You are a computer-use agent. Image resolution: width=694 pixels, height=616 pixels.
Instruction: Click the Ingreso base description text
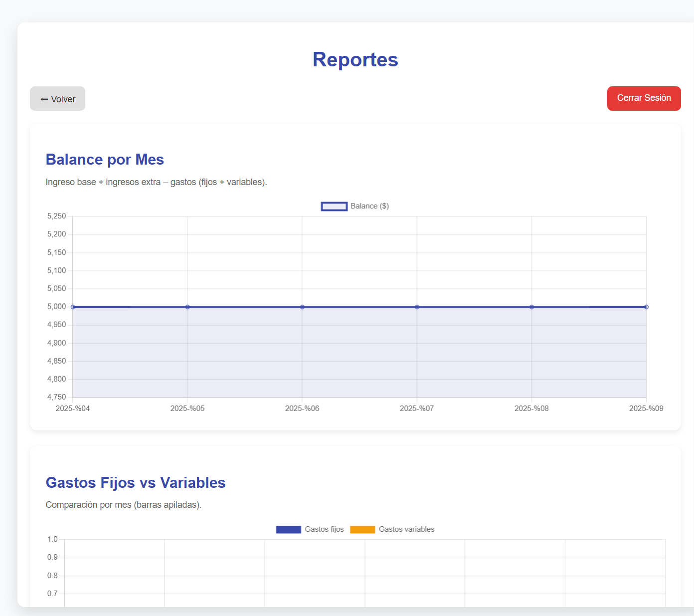[x=156, y=182]
